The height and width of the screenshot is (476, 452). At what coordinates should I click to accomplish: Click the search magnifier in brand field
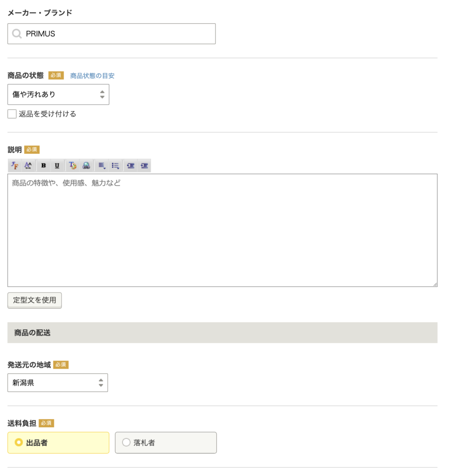click(x=17, y=34)
